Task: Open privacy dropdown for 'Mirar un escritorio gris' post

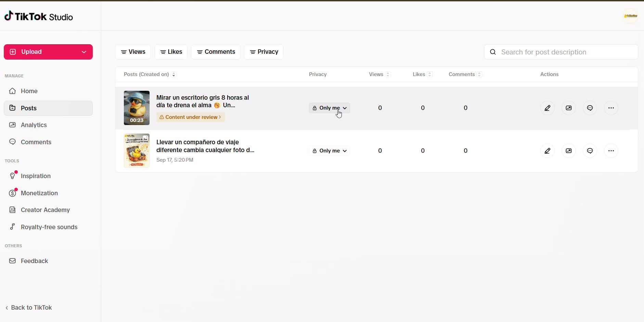Action: (330, 108)
